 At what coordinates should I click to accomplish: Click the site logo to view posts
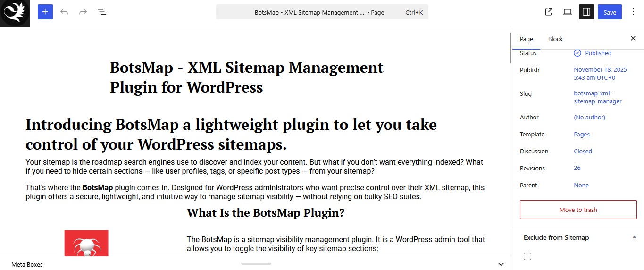(15, 13)
